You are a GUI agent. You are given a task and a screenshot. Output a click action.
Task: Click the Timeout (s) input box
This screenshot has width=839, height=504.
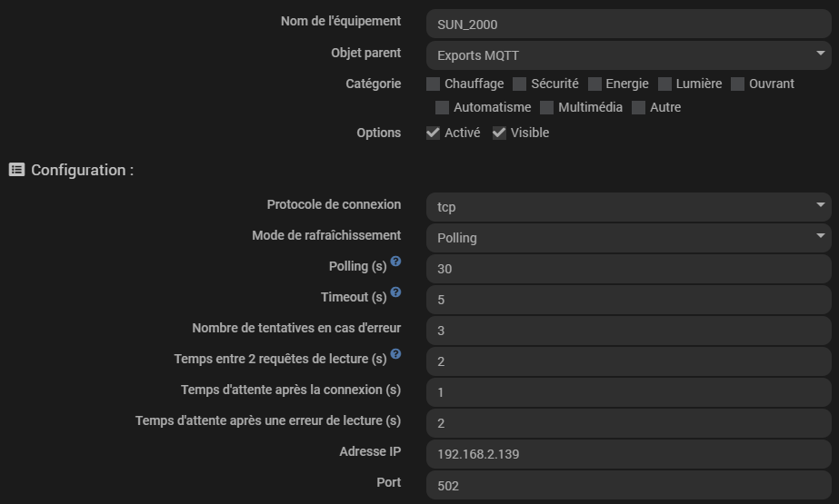pyautogui.click(x=629, y=300)
